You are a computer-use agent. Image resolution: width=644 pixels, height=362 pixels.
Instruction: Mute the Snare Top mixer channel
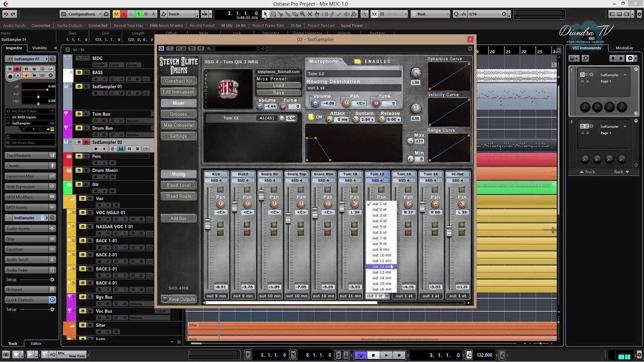pyautogui.click(x=300, y=232)
